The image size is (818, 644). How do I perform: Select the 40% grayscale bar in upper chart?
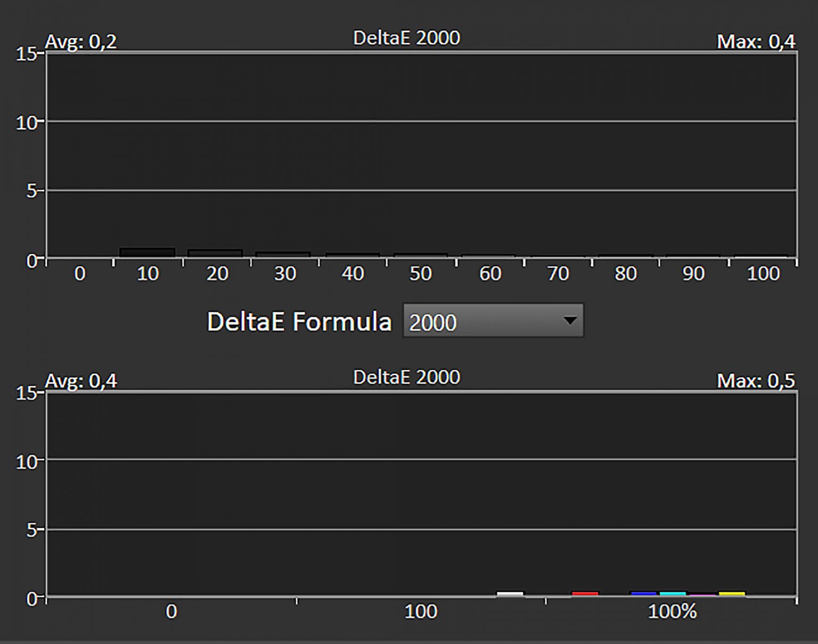click(352, 255)
